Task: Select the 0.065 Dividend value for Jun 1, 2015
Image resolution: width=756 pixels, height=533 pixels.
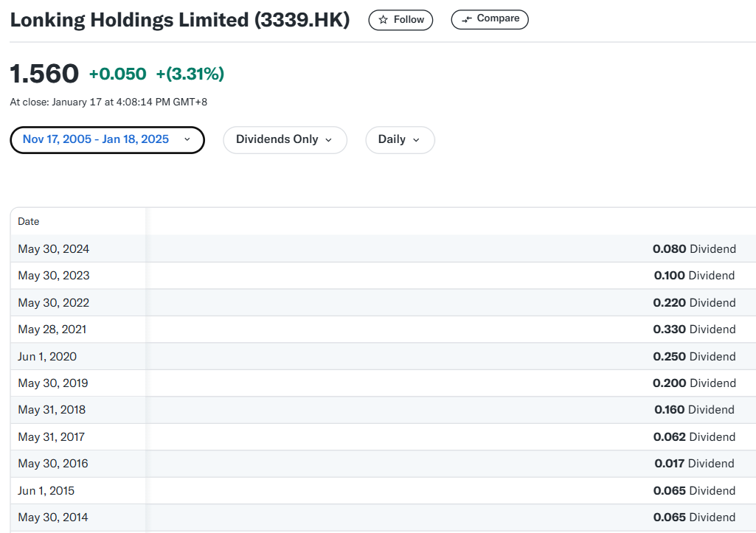Action: 694,490
